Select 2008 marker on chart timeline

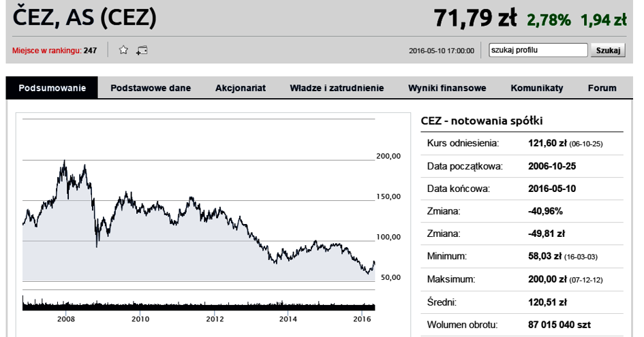(65, 319)
